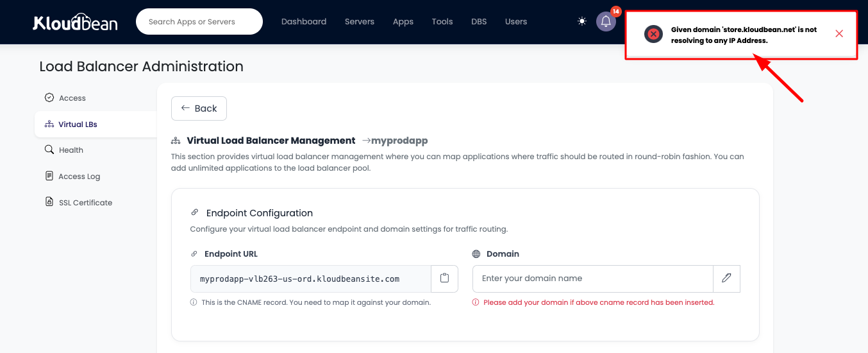
Task: Open Health in the sidebar
Action: 96,150
